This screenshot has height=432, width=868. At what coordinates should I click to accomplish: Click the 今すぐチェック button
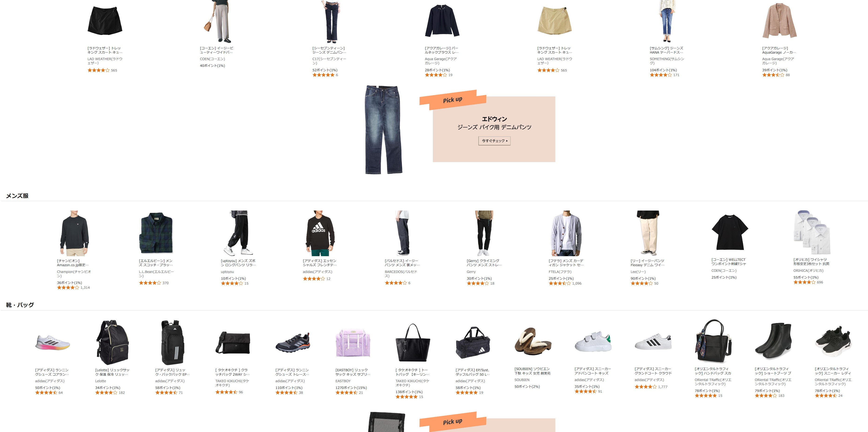pos(494,141)
